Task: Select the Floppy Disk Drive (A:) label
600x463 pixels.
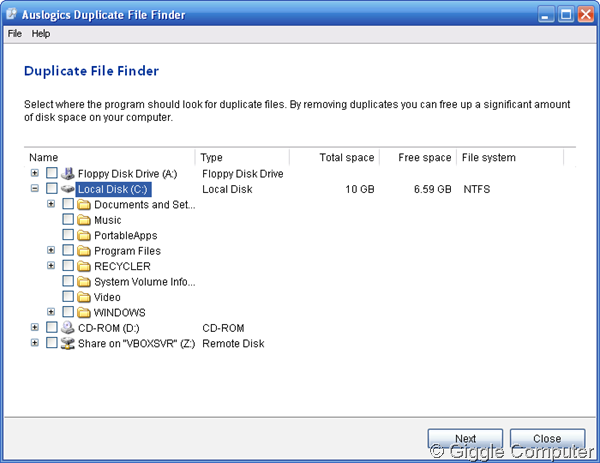Action: tap(127, 174)
